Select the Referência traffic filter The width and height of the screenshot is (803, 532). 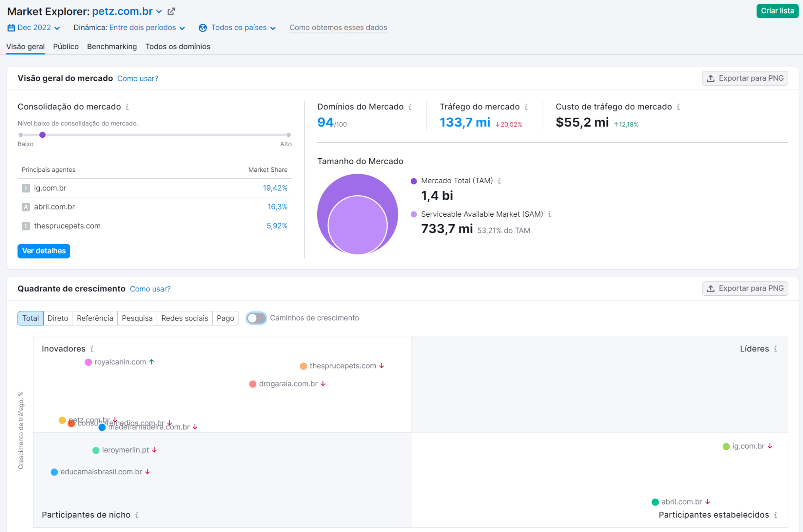point(95,318)
